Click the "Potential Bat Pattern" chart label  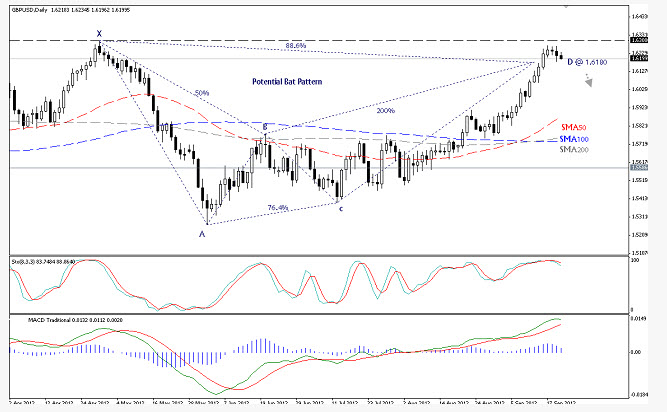coord(287,82)
